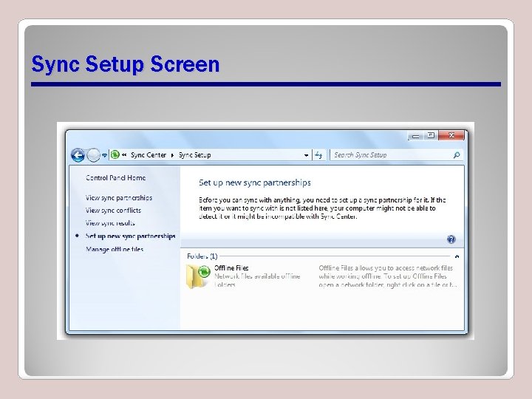The width and height of the screenshot is (532, 399).
Task: Click Network files available offline text
Action: [x=257, y=276]
